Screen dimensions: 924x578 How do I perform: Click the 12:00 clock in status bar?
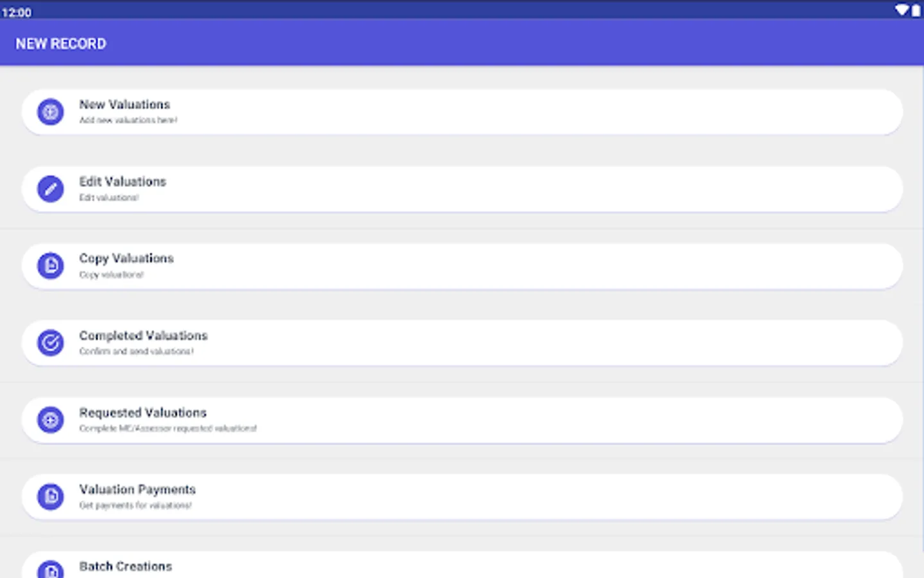click(x=17, y=12)
